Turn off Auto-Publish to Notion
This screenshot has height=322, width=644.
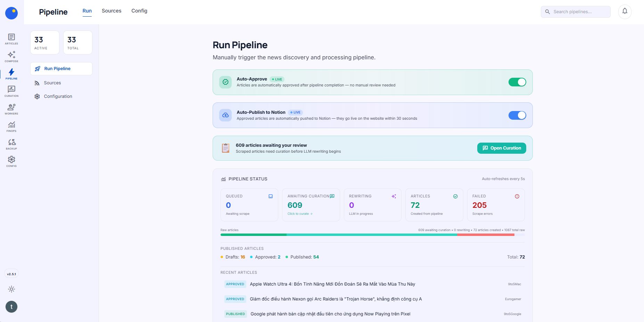[x=517, y=115]
